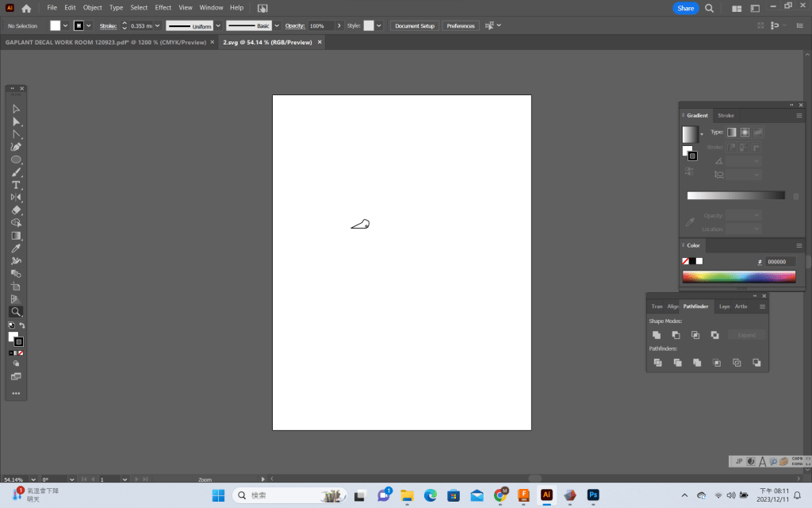Image resolution: width=812 pixels, height=508 pixels.
Task: Click the Unite shape mode icon
Action: coord(657,335)
